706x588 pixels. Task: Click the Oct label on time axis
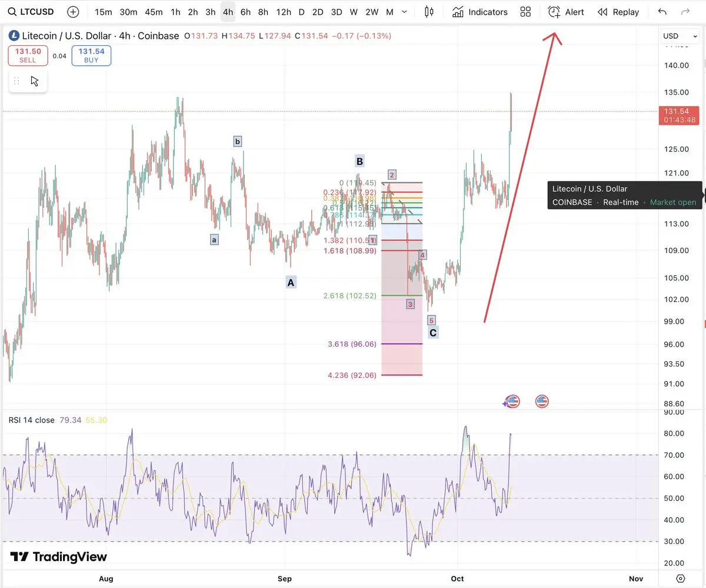[x=457, y=579]
